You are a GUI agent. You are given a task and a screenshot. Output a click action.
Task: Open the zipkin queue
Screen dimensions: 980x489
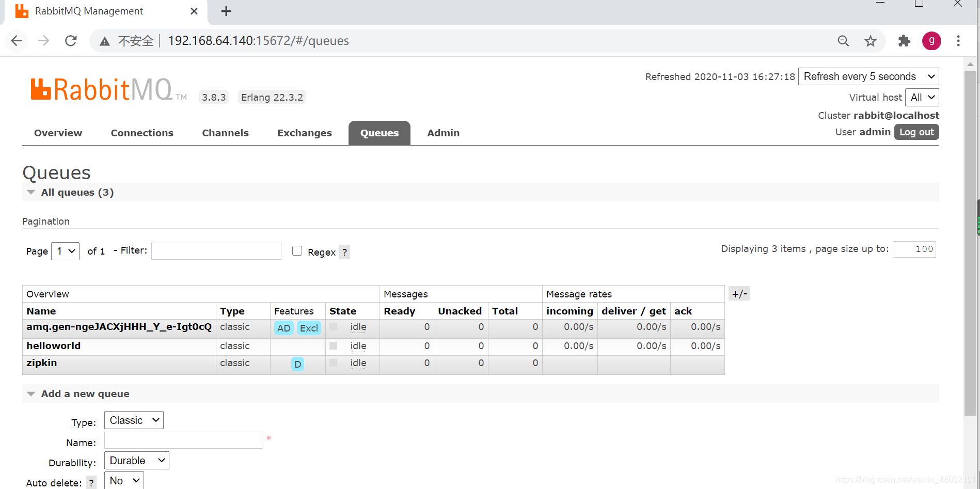tap(42, 363)
